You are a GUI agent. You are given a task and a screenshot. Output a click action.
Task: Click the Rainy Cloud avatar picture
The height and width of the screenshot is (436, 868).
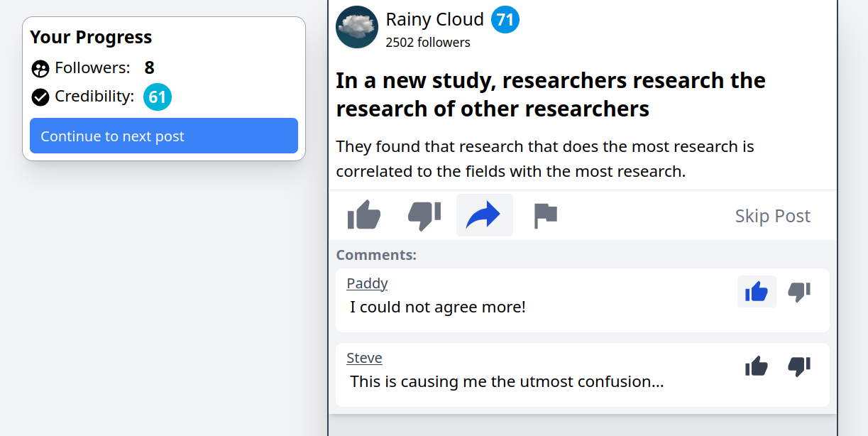pos(357,27)
